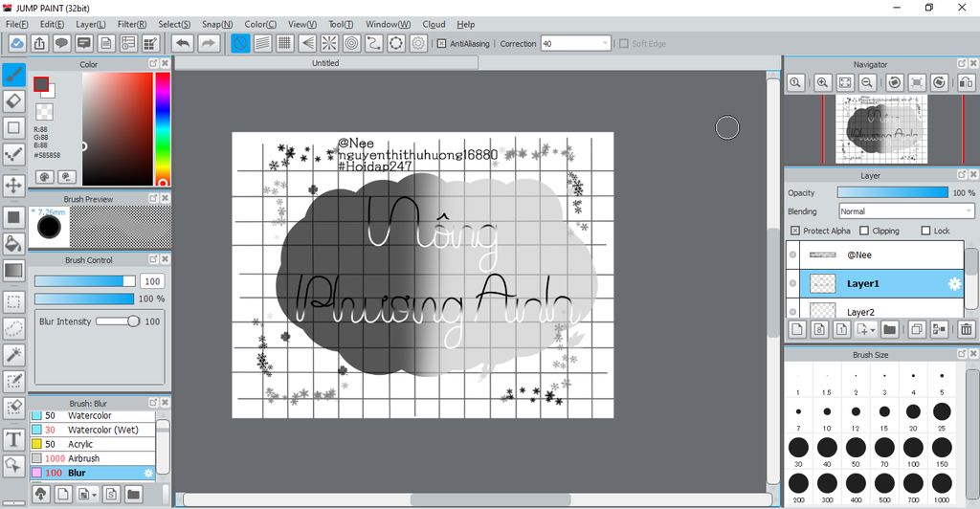Screen dimensions: 980x509
Task: Enable parallel lines snap
Action: [263, 43]
